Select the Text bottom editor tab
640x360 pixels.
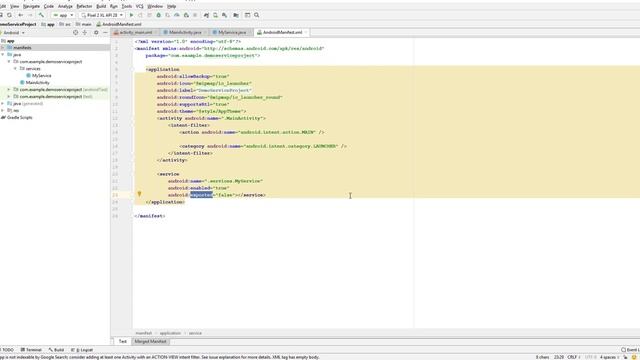(122, 341)
